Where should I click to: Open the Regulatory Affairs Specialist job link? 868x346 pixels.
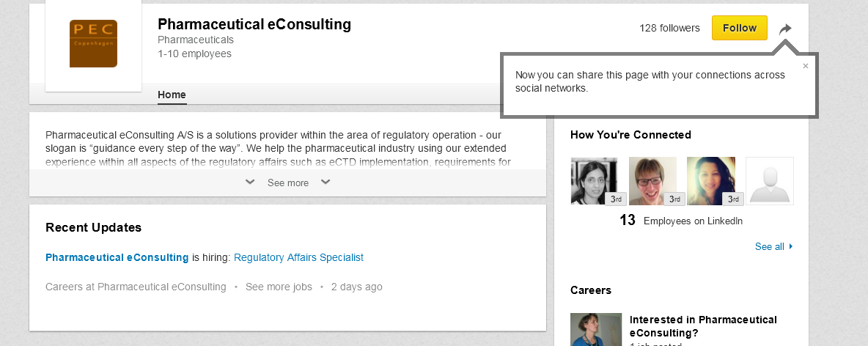coord(298,257)
